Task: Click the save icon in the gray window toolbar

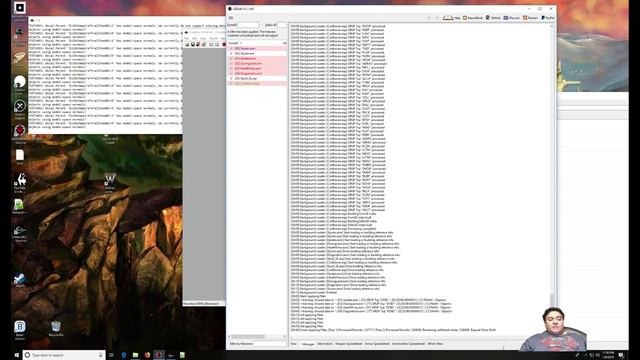Action: click(193, 44)
